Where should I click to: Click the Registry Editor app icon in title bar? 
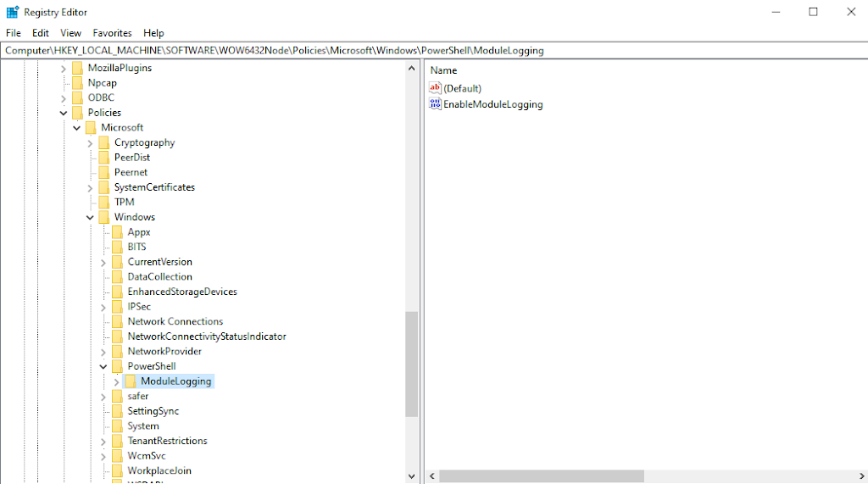point(12,12)
